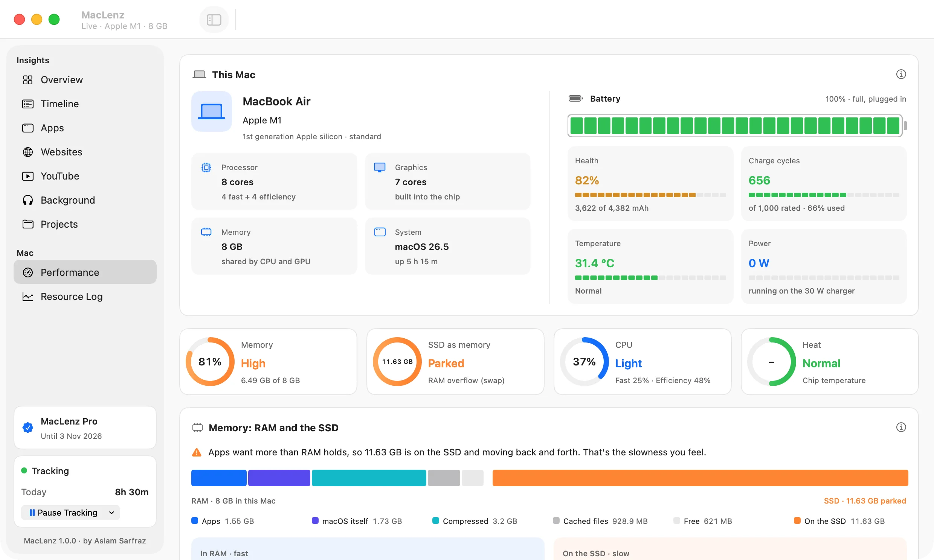Click the Charge cycles 656 value
Screen dimensions: 934x560
759,180
